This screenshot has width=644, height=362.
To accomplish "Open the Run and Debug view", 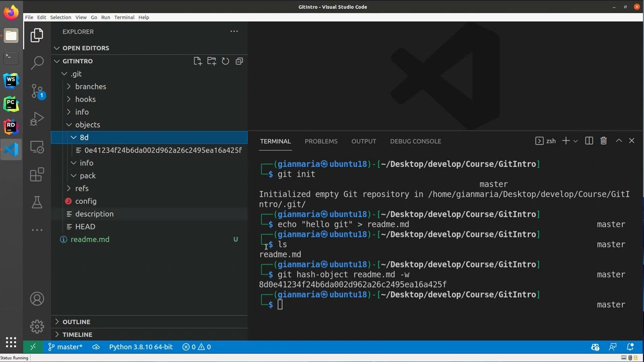I will (x=37, y=119).
